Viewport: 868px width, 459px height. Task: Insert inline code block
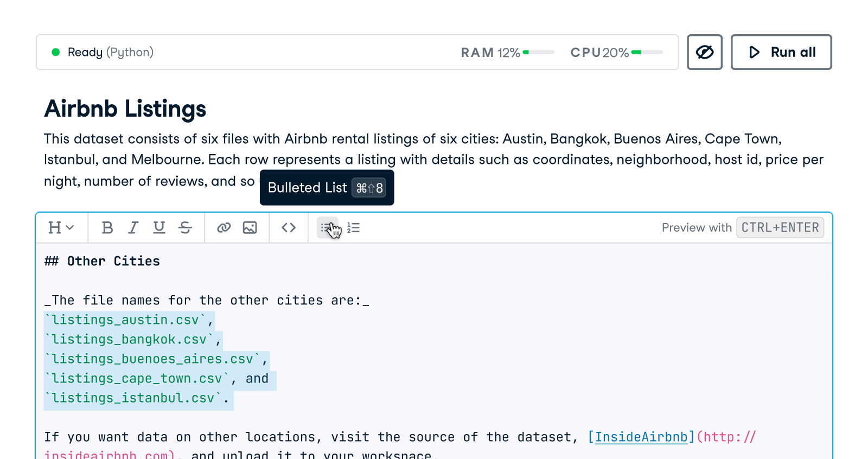point(289,228)
